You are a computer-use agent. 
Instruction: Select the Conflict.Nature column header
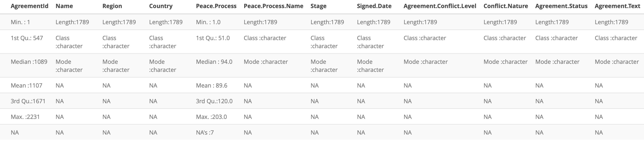click(506, 6)
